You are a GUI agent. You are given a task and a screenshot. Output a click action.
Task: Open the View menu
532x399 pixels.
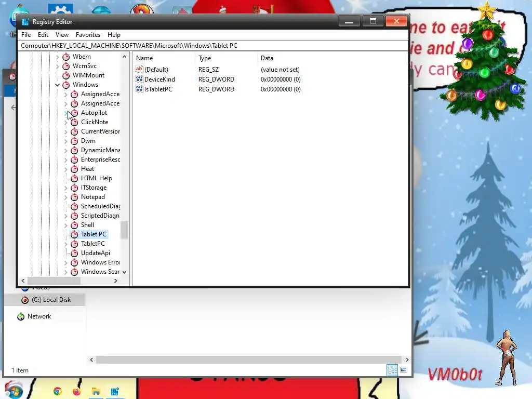62,35
